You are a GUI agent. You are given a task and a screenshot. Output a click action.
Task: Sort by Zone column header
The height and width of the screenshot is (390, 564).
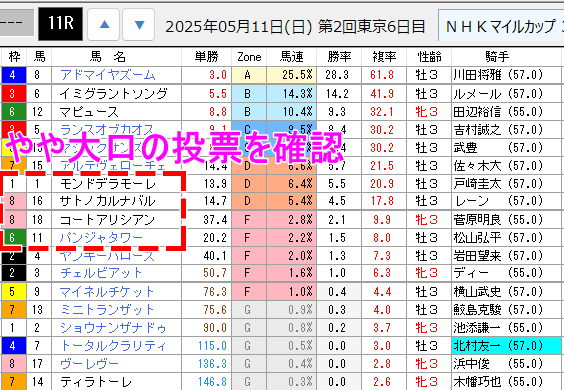249,56
